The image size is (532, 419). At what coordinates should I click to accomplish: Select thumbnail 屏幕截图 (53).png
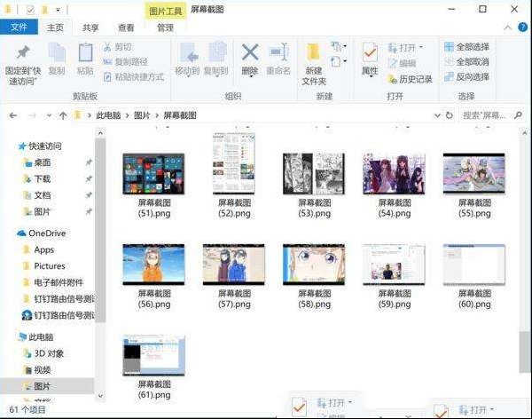click(314, 174)
